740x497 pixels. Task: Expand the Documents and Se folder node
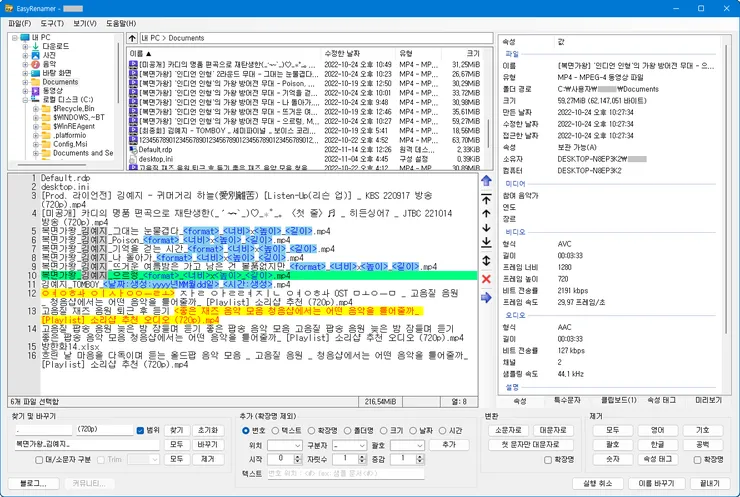click(x=35, y=153)
